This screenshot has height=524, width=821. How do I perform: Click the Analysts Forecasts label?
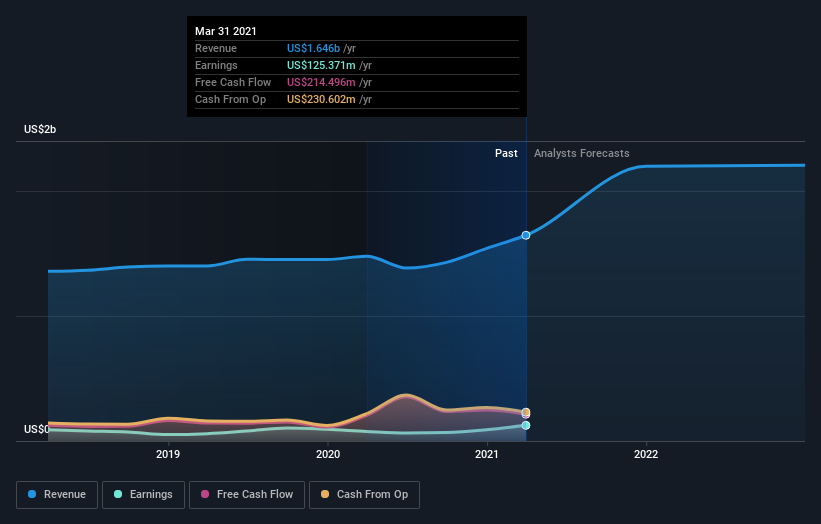point(582,153)
